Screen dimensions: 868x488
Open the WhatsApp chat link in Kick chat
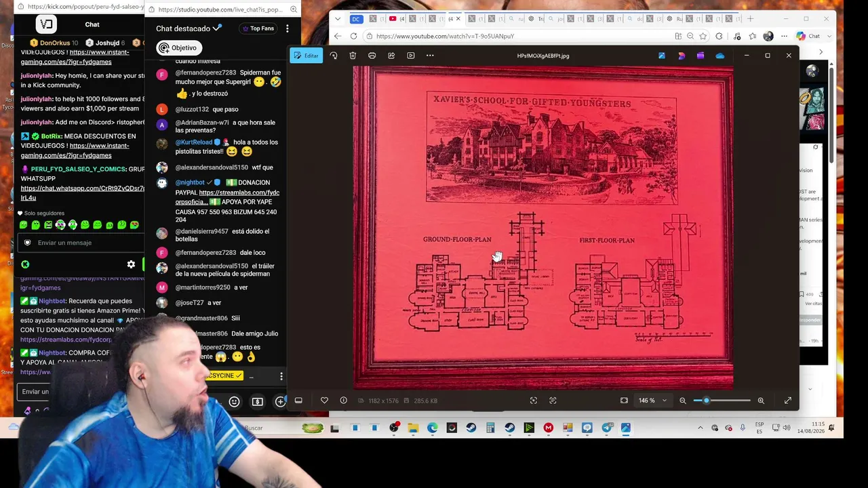pos(83,192)
